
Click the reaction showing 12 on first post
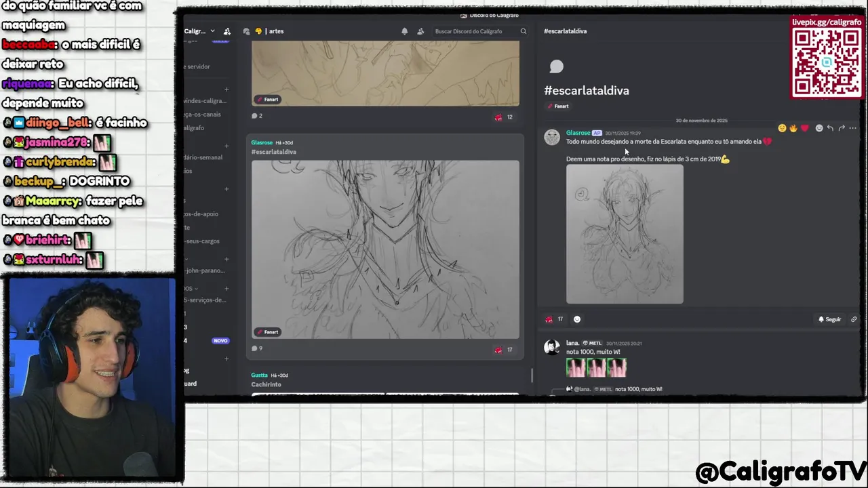point(503,117)
